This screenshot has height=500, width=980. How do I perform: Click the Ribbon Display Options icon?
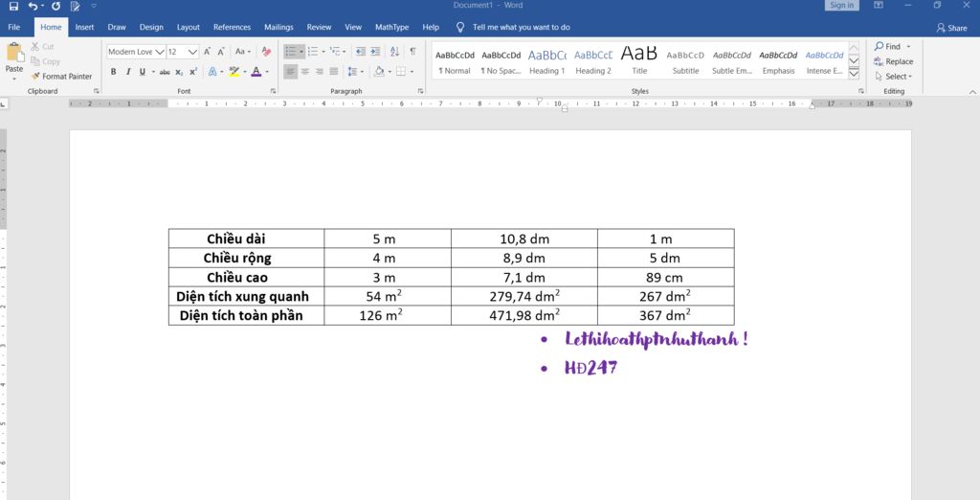879,5
